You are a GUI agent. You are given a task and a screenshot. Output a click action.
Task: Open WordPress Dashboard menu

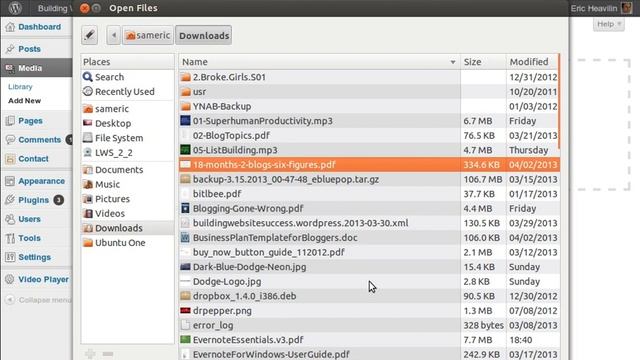[36, 27]
